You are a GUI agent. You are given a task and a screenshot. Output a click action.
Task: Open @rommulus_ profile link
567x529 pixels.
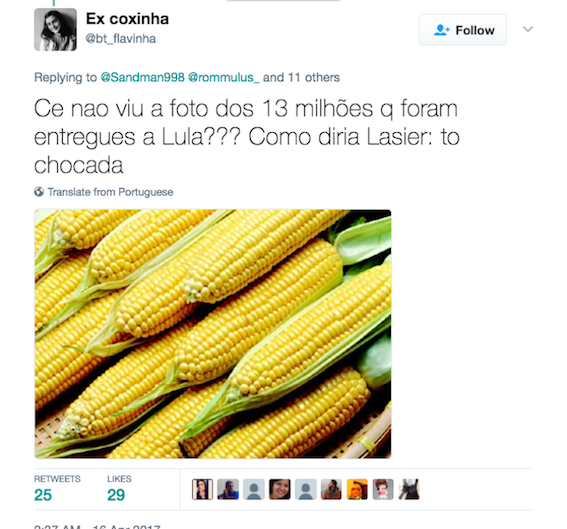click(x=224, y=77)
